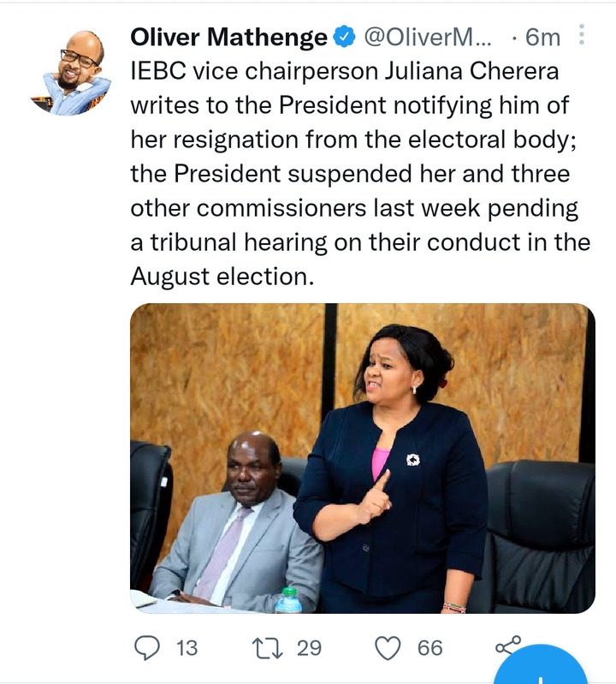The width and height of the screenshot is (616, 684).
Task: View the 29 retweets count
Action: coord(309,648)
